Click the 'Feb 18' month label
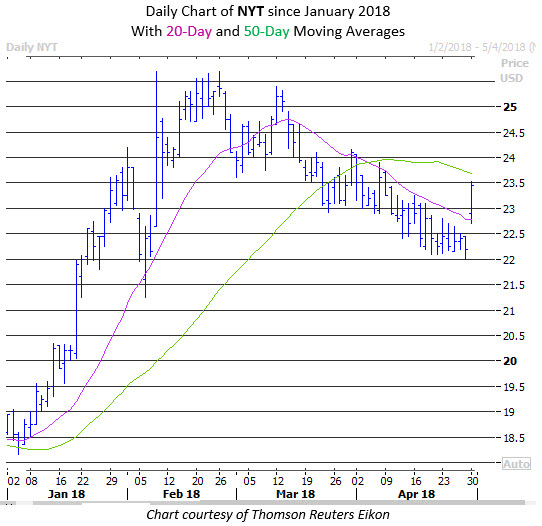This screenshot has height=526, width=542. [181, 494]
